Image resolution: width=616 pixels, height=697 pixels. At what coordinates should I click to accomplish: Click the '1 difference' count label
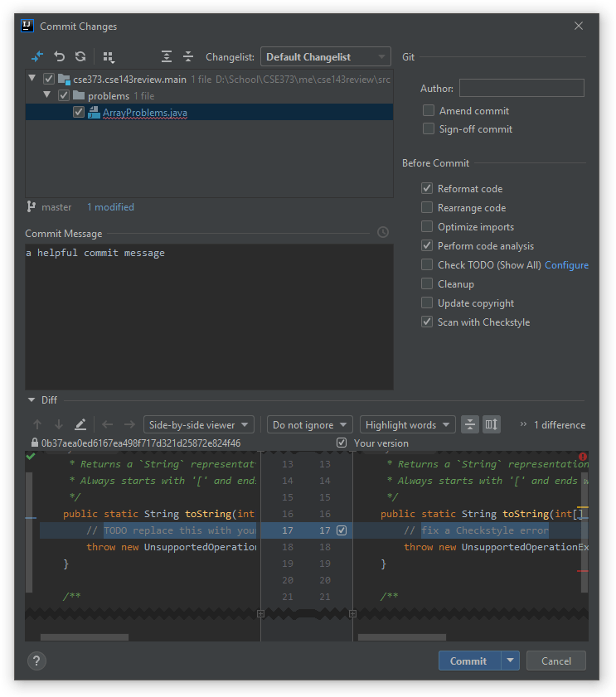click(560, 425)
